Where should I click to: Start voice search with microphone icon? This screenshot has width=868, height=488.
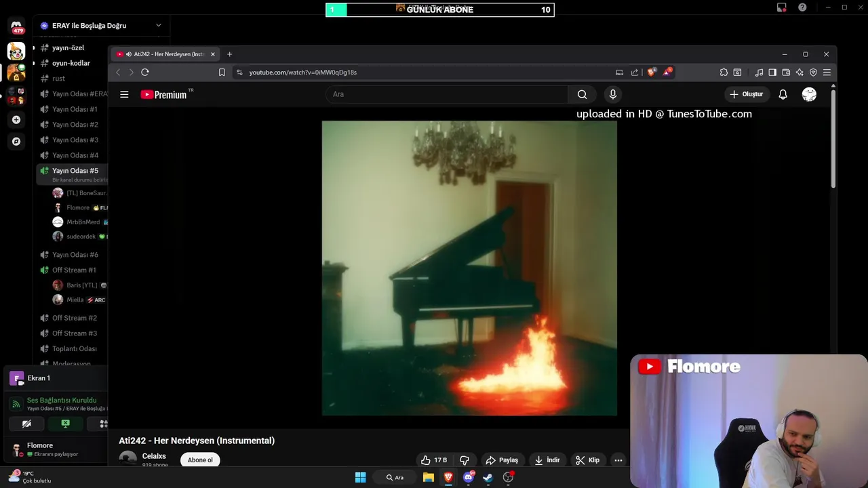(x=613, y=94)
